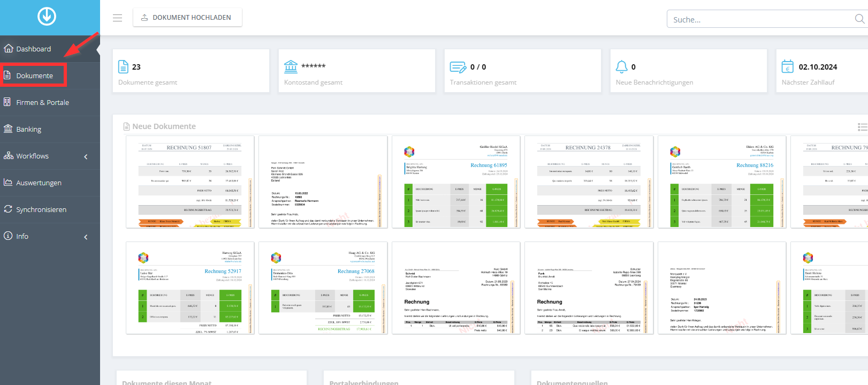Image resolution: width=868 pixels, height=385 pixels.
Task: Open Dashboard in the sidebar
Action: 50,49
